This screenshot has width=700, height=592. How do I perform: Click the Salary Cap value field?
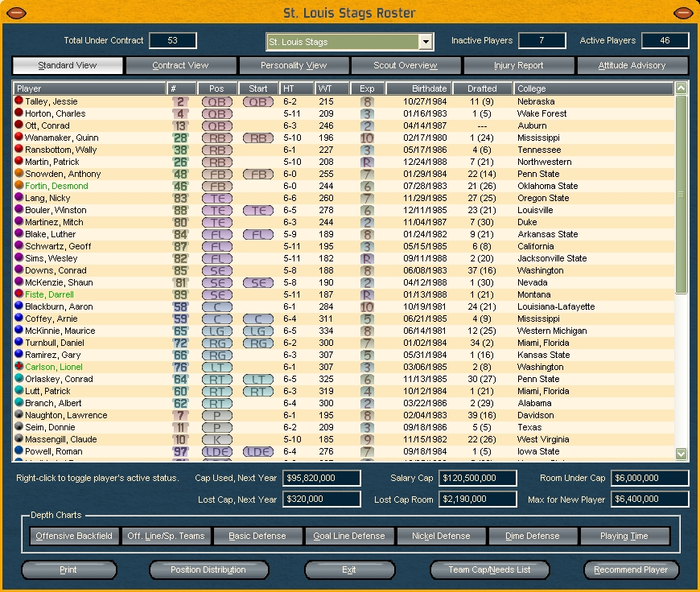[x=478, y=478]
